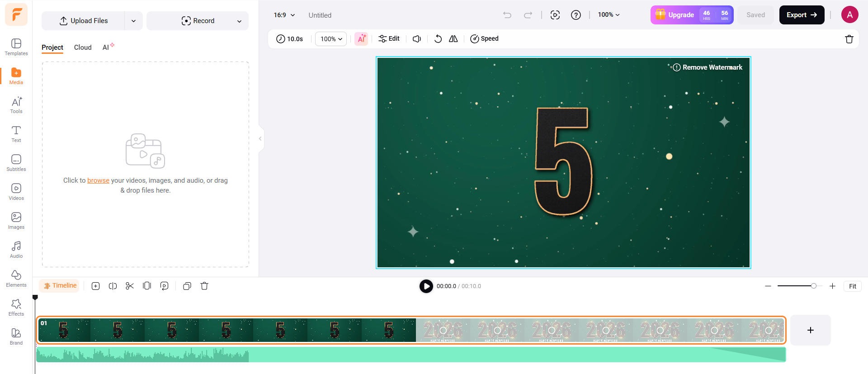Click the pink AI tools icon in clip toolbar
Screen dimensions: 868x374
coord(362,39)
